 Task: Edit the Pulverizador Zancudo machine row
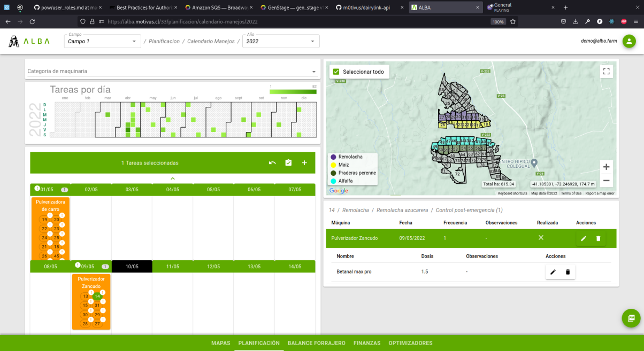tap(584, 238)
